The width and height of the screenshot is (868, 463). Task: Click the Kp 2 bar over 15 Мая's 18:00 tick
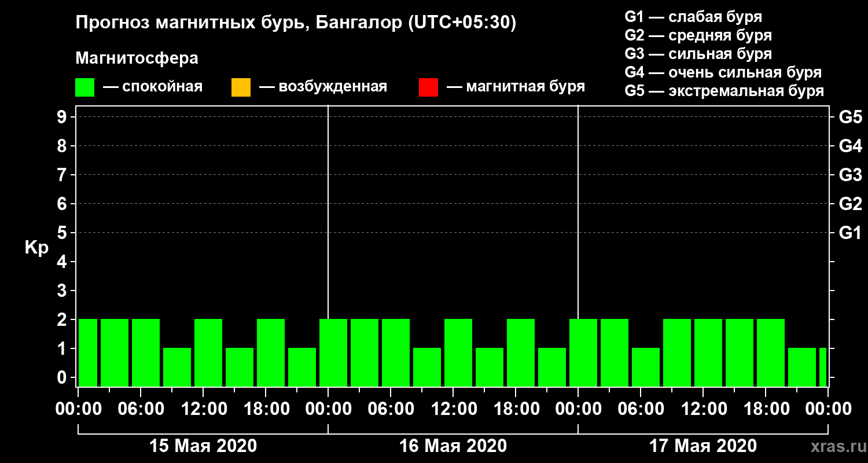click(x=271, y=352)
